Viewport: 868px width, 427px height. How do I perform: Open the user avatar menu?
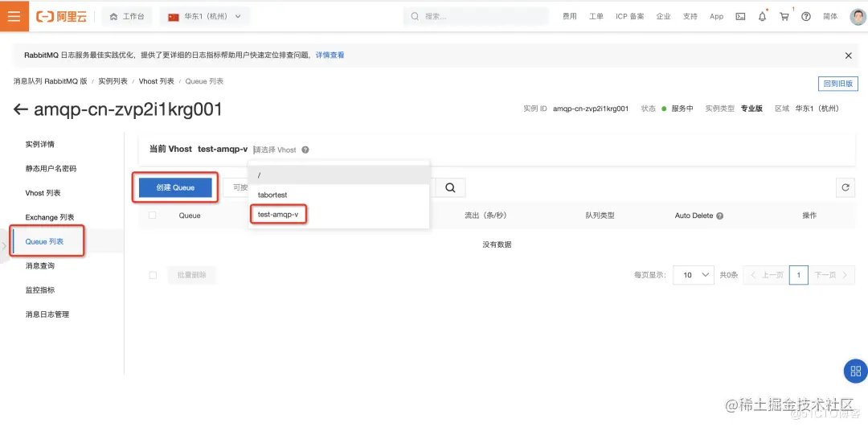click(x=858, y=17)
